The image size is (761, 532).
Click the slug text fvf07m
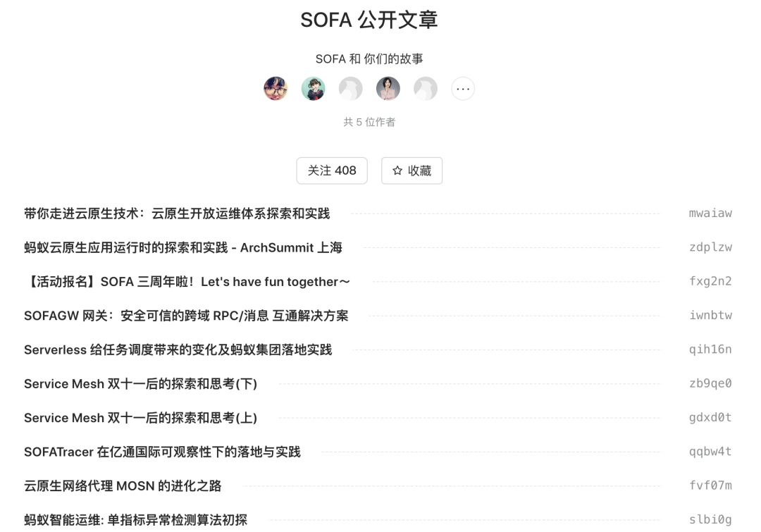tap(710, 485)
